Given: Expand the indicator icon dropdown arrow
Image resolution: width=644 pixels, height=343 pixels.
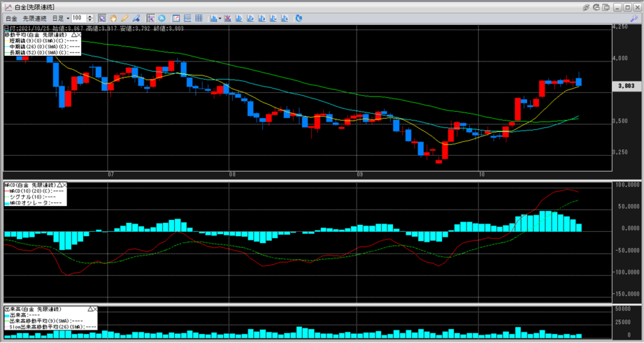Looking at the screenshot, I should coord(220,18).
